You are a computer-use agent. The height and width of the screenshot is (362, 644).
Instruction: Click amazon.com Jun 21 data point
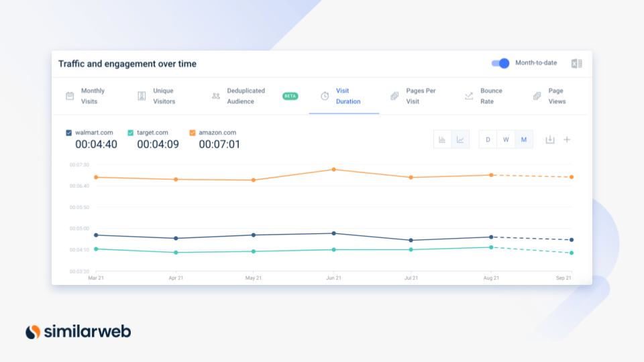click(x=333, y=170)
